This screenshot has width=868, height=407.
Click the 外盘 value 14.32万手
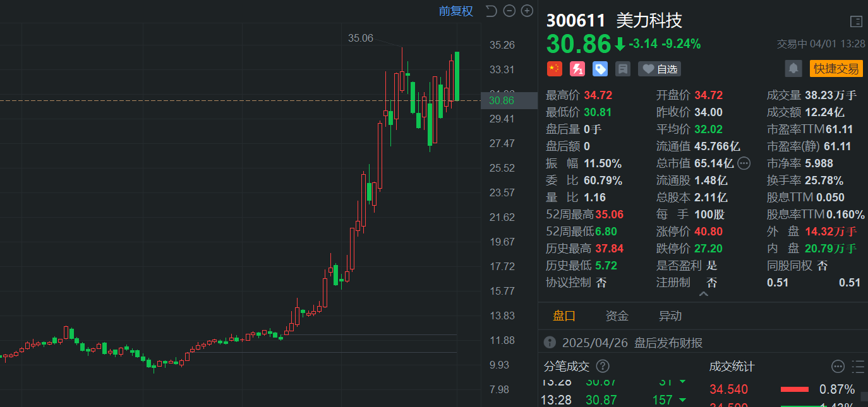[831, 232]
